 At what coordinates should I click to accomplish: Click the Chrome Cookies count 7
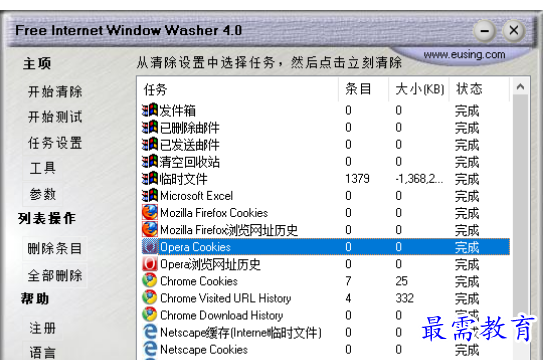(348, 281)
